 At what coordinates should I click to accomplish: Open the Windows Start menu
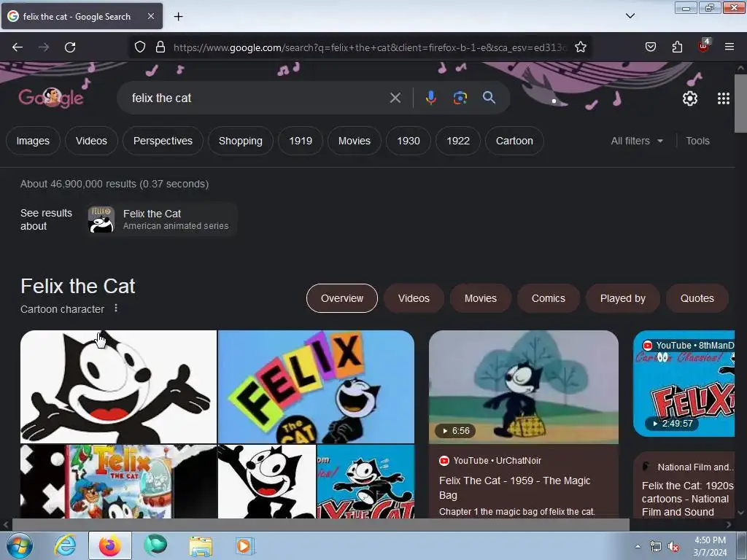(19, 545)
